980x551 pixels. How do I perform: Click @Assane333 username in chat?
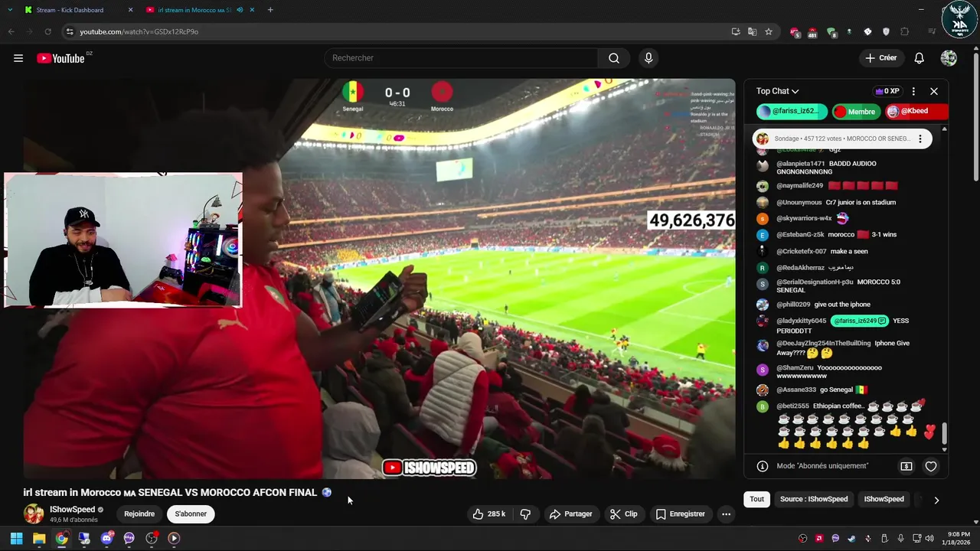(795, 390)
